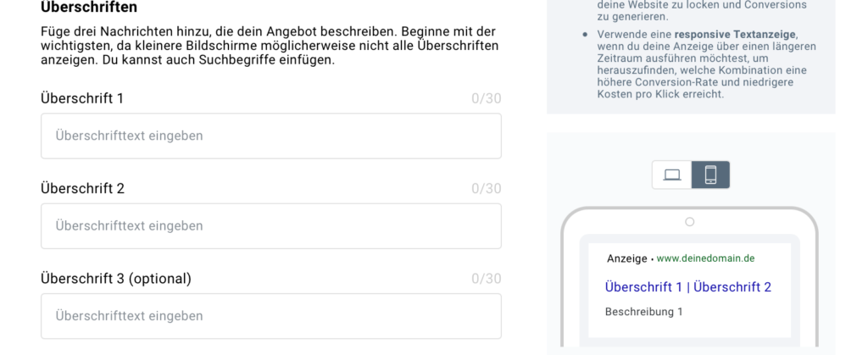Click the blue preview headline Überschrift 1 | Überschrift 2

[688, 287]
